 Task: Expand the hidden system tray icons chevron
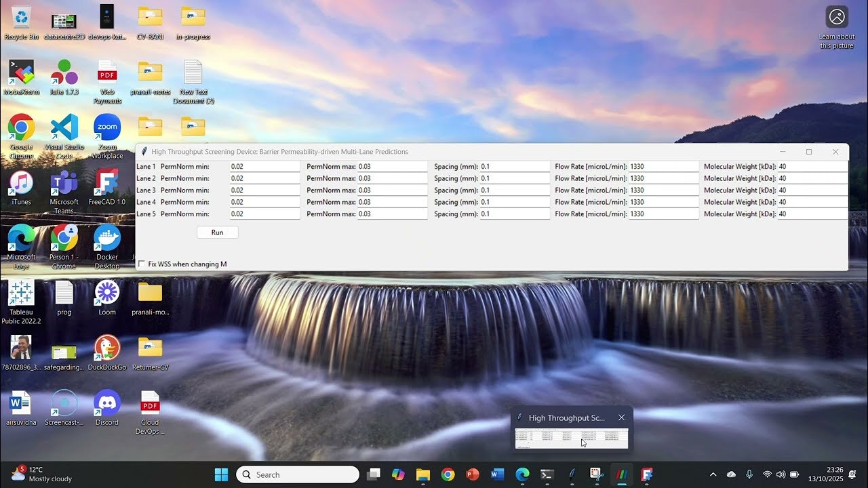[713, 474]
